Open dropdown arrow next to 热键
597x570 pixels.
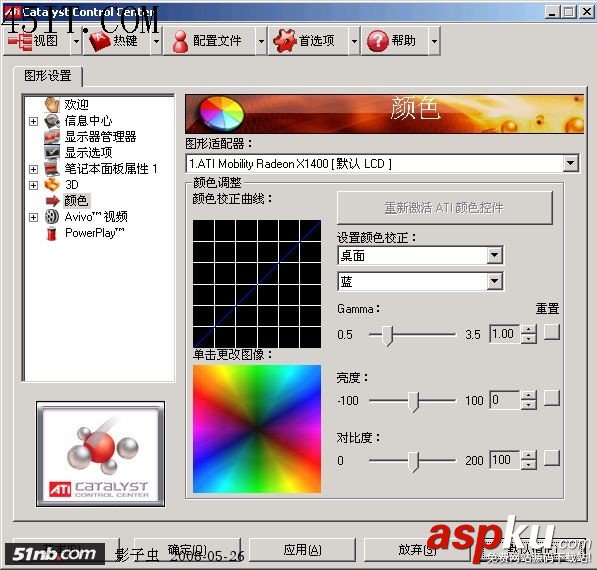156,41
